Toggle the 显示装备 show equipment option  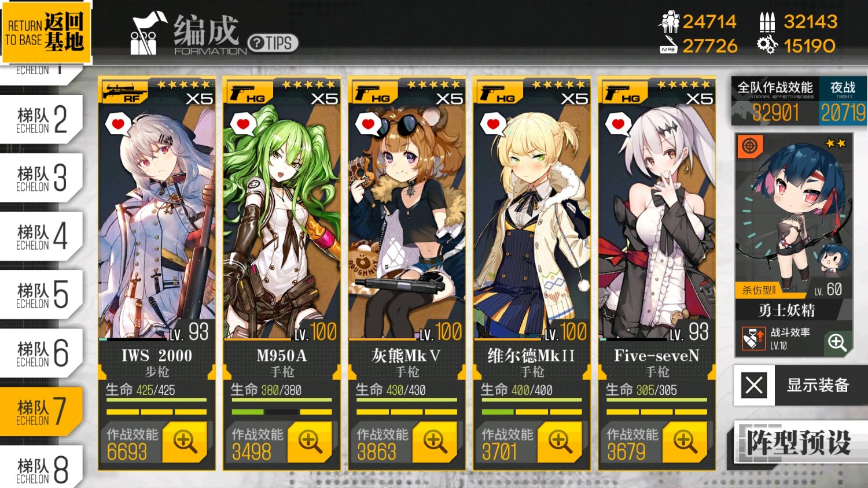click(x=801, y=385)
